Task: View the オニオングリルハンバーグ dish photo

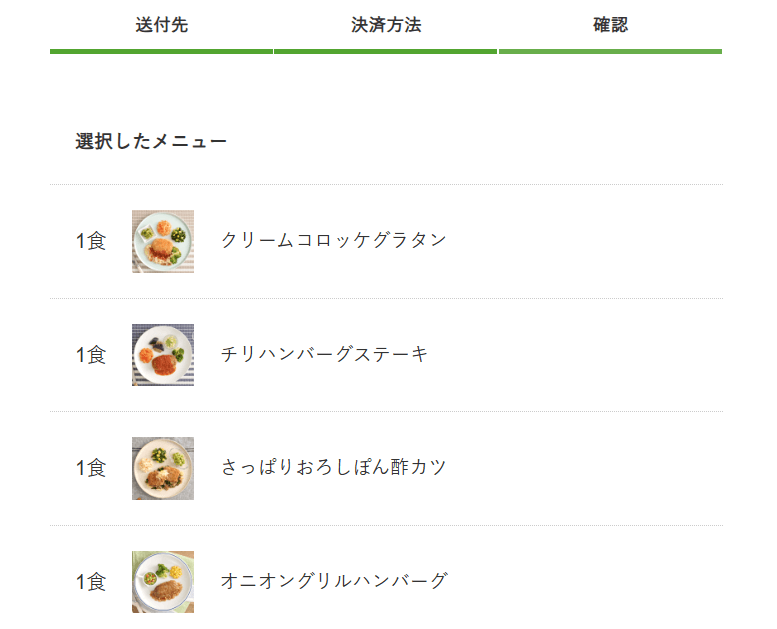Action: pyautogui.click(x=163, y=582)
